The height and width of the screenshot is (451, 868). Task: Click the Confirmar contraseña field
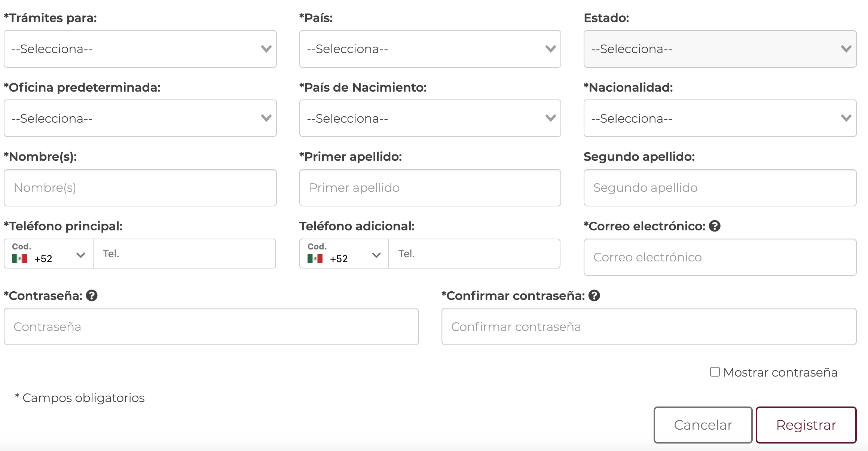pyautogui.click(x=649, y=326)
